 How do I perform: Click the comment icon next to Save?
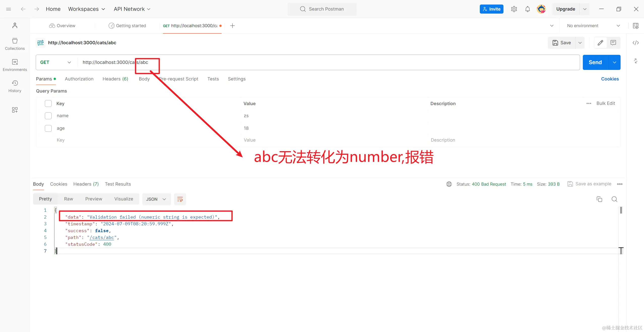(613, 43)
